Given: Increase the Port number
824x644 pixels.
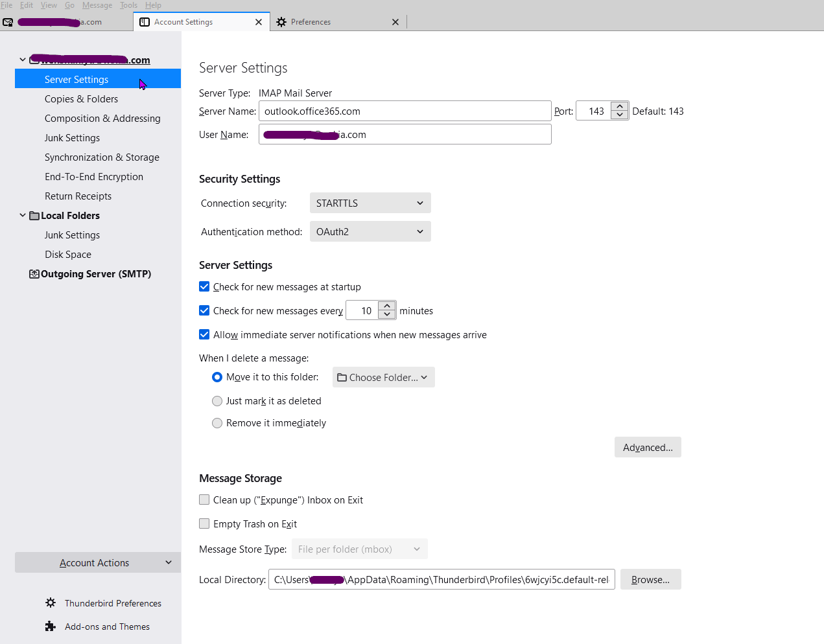Looking at the screenshot, I should coord(620,106).
